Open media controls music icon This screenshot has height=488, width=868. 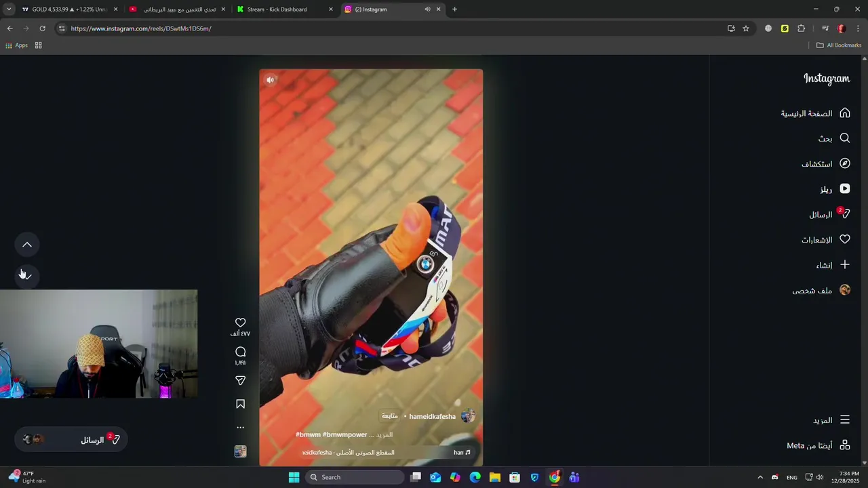[825, 28]
